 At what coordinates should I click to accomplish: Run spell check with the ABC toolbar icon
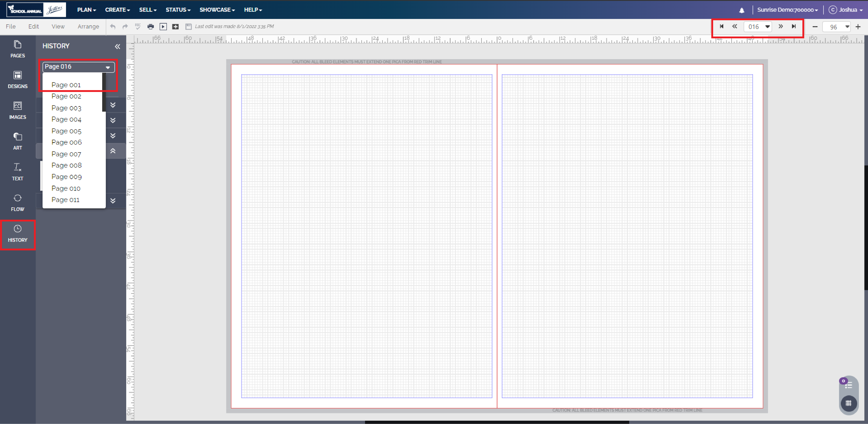coord(138,27)
